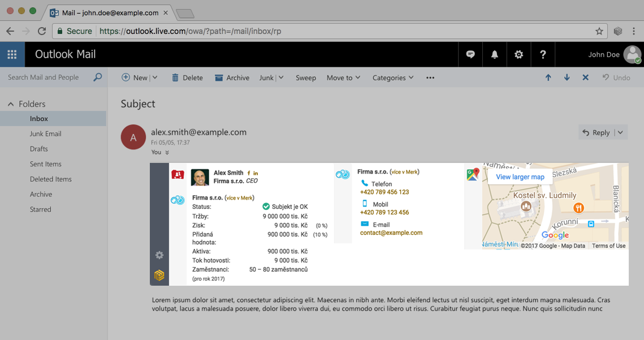644x340 pixels.
Task: Click the Search Mail and People field
Action: 43,78
